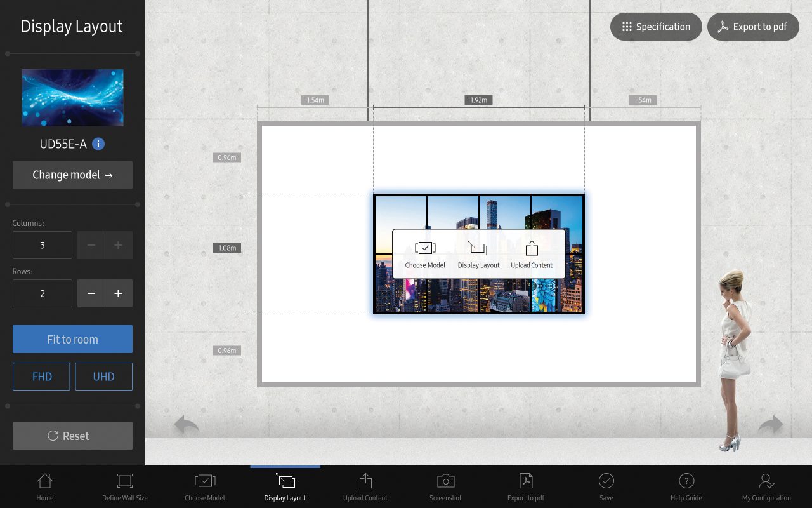The image size is (812, 508).
Task: Open My Configuration profile
Action: point(766,487)
